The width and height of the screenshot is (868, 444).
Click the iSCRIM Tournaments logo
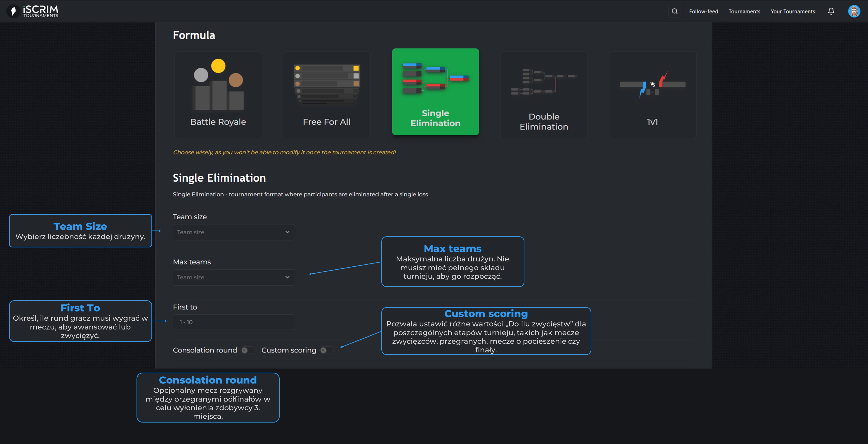33,11
